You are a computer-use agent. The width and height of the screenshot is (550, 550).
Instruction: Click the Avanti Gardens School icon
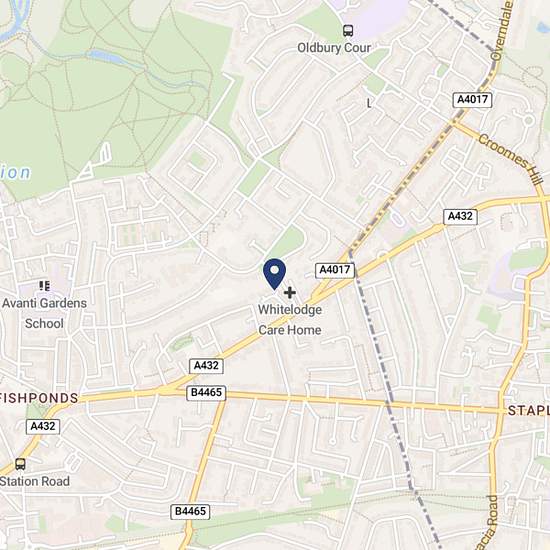pyautogui.click(x=45, y=286)
